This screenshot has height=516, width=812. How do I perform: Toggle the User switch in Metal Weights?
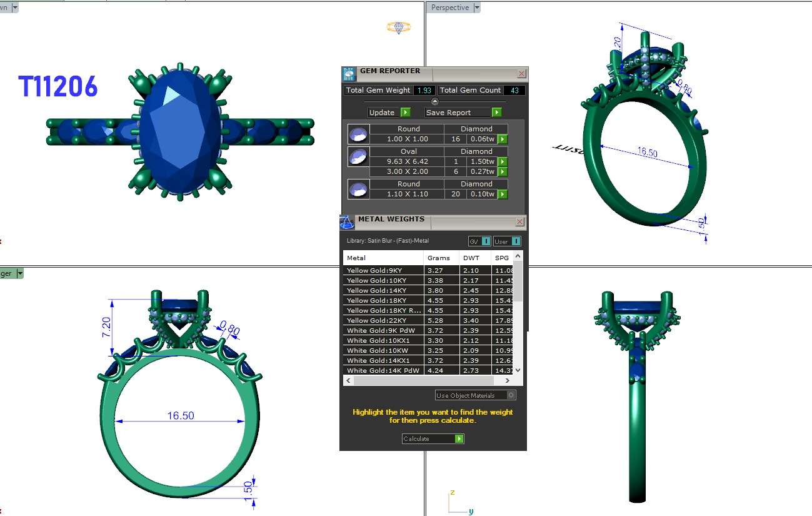tap(508, 241)
